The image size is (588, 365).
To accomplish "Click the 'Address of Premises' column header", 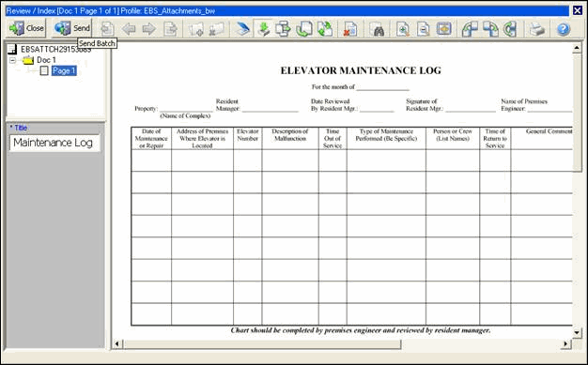I will pyautogui.click(x=202, y=138).
